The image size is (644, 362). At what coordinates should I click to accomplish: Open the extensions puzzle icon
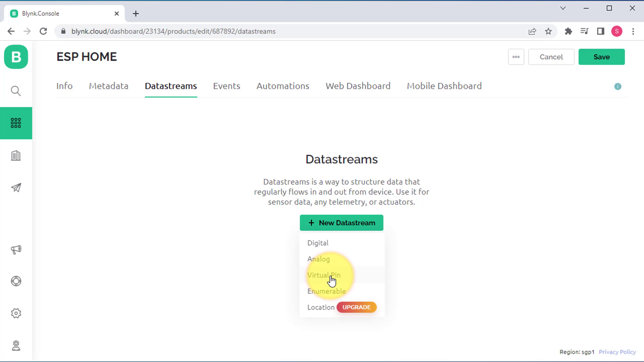568,31
